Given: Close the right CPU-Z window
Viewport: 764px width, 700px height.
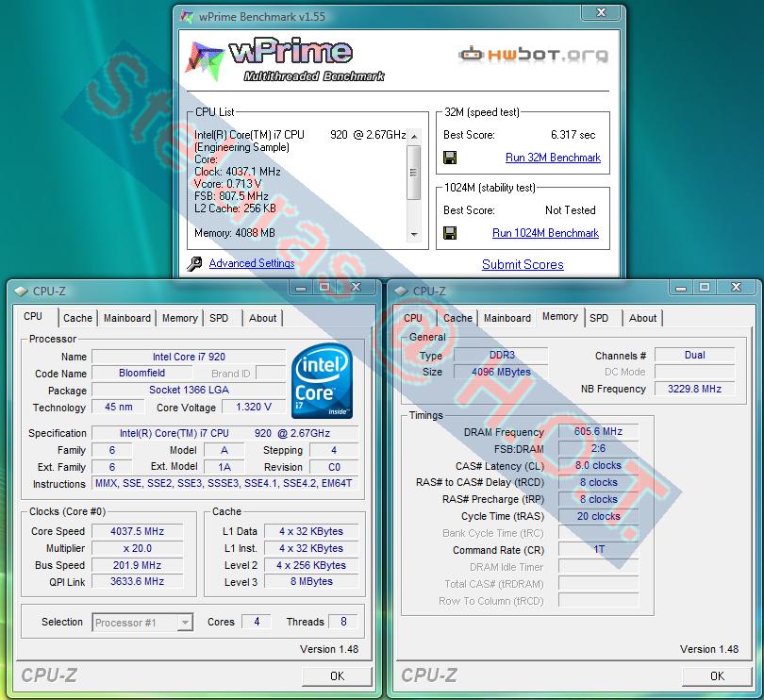Looking at the screenshot, I should [x=737, y=288].
